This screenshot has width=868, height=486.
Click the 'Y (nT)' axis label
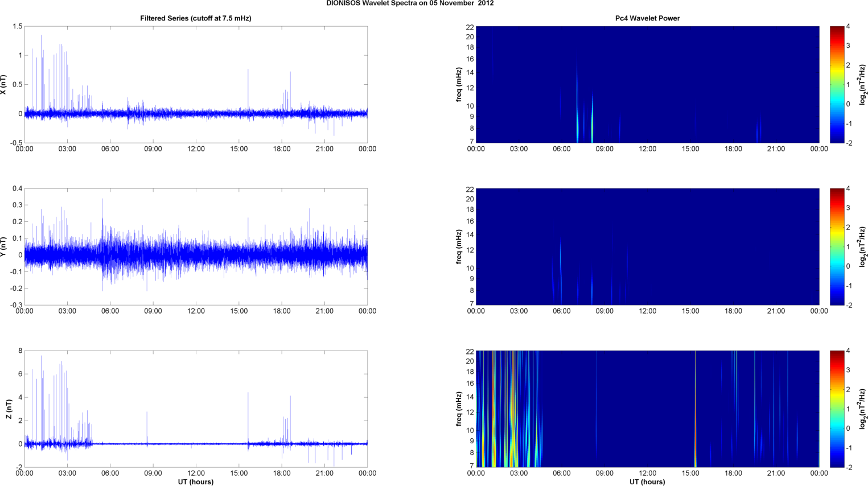(x=3, y=247)
